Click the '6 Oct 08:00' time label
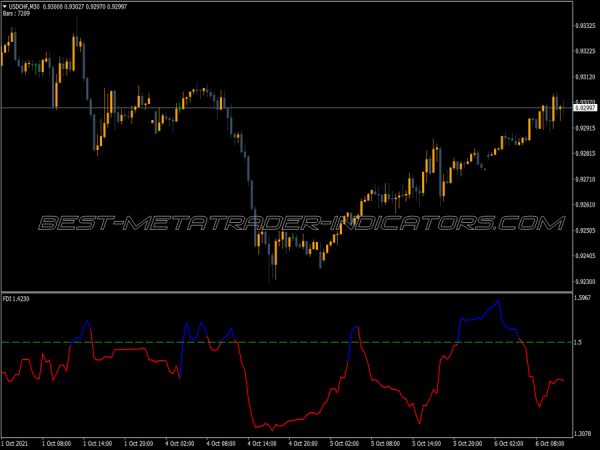Image resolution: width=600 pixels, height=450 pixels. 550,443
